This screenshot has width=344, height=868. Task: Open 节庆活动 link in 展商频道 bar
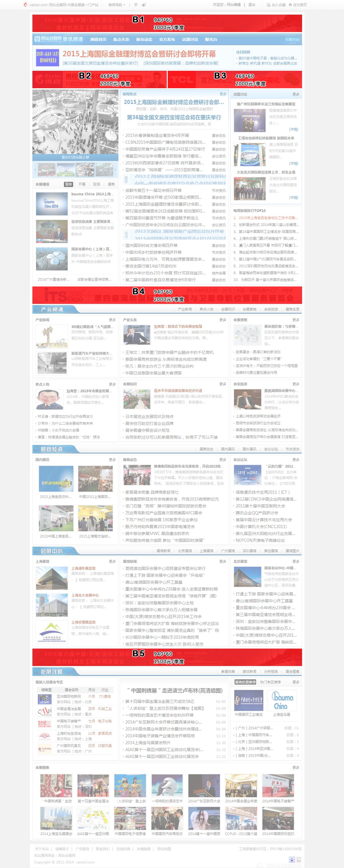pos(292,449)
